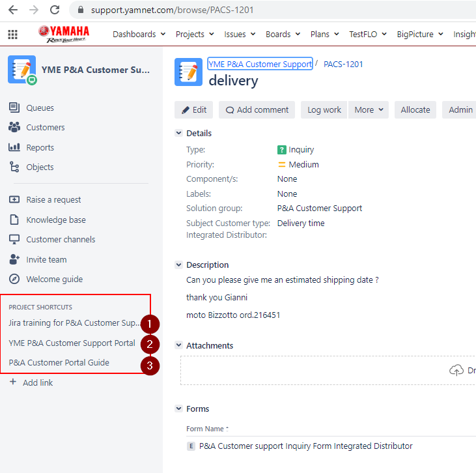The width and height of the screenshot is (476, 473).
Task: Open the Dashboards dropdown menu
Action: [139, 35]
